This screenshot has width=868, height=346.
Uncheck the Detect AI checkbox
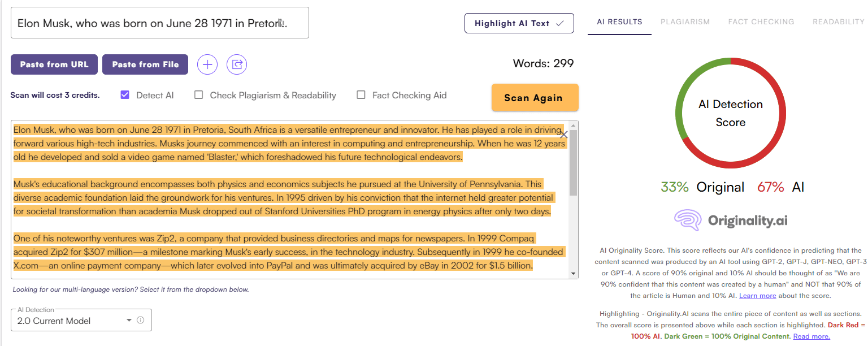(x=125, y=95)
